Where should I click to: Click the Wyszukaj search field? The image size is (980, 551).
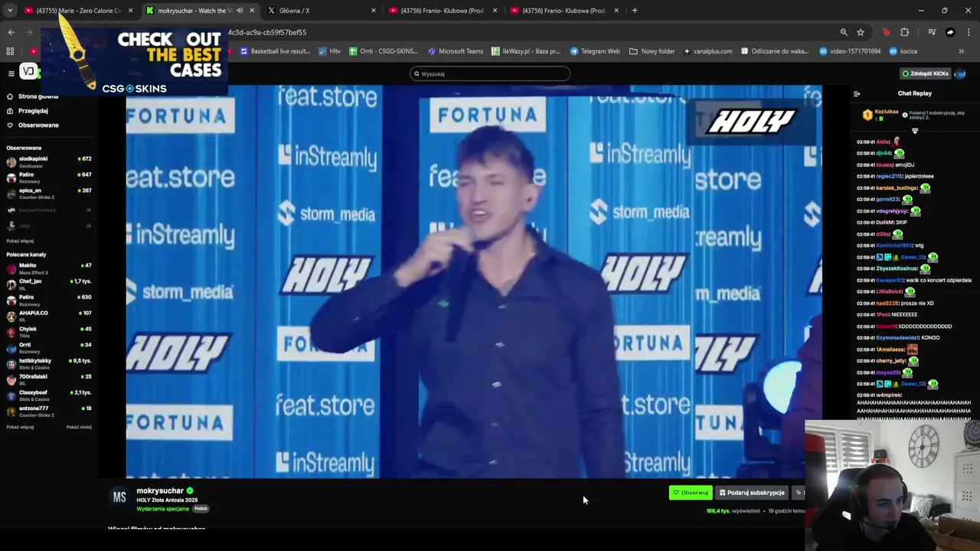tap(490, 73)
